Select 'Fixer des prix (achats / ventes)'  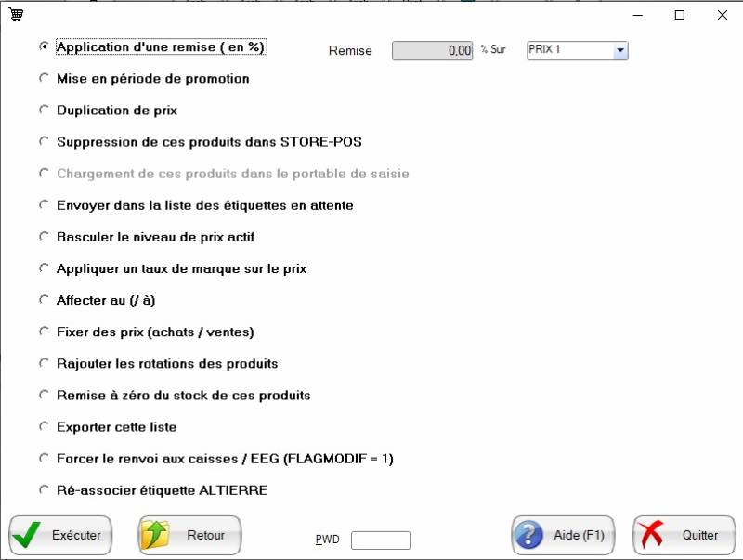[x=43, y=332]
